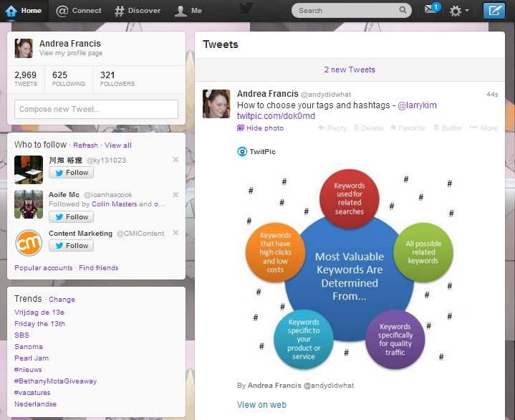
Task: Open trend Nederlandse
Action: 36,404
